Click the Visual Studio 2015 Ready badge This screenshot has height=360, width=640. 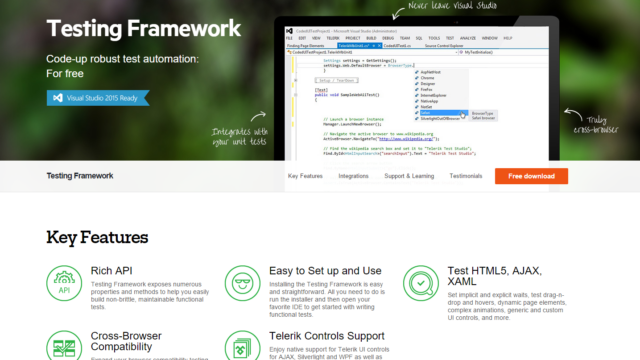point(98,98)
